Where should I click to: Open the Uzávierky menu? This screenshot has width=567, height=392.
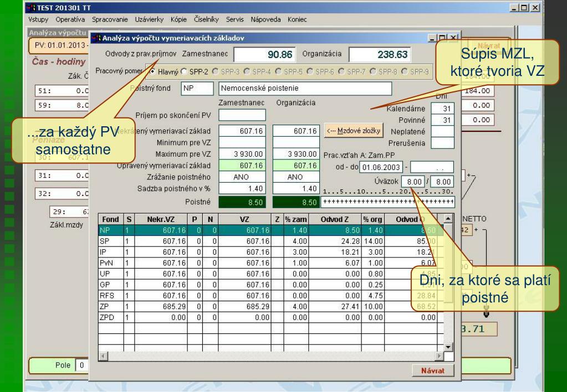[149, 19]
